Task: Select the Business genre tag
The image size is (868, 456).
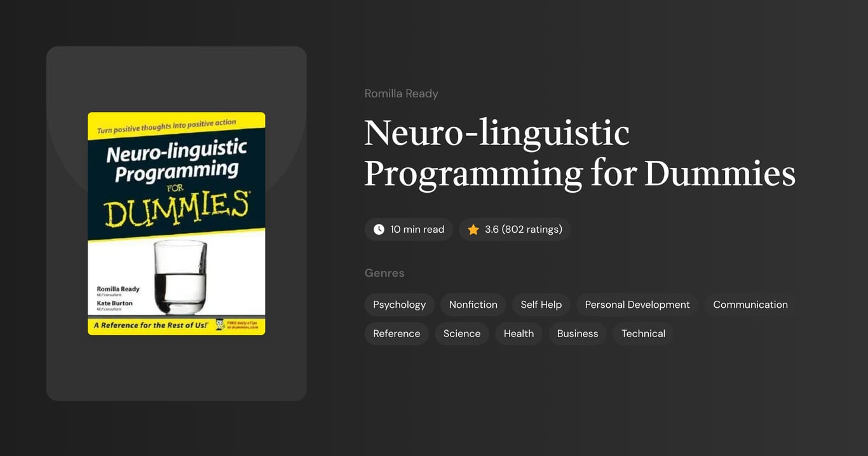Action: 577,333
